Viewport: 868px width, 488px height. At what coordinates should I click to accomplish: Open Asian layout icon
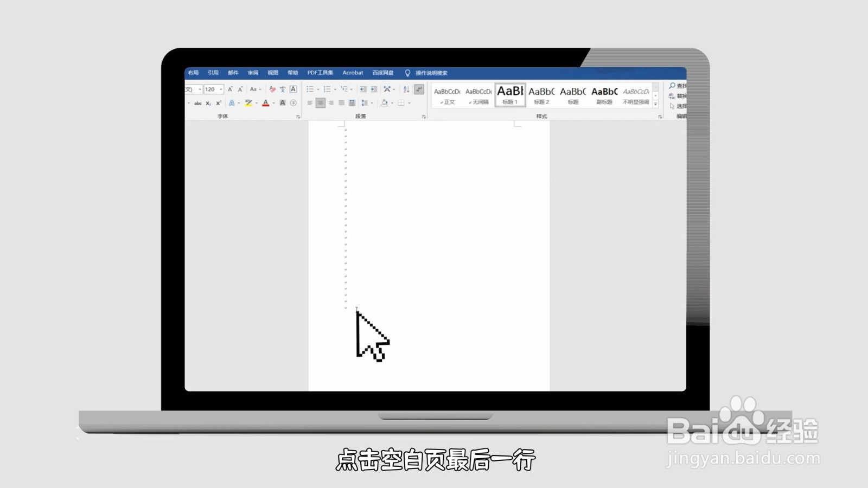[387, 89]
